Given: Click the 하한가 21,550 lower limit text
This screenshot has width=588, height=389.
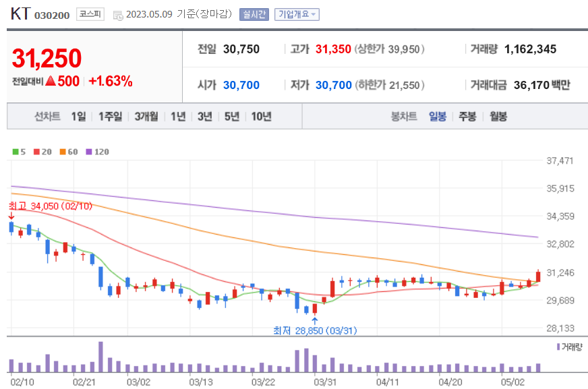Looking at the screenshot, I should [x=389, y=85].
